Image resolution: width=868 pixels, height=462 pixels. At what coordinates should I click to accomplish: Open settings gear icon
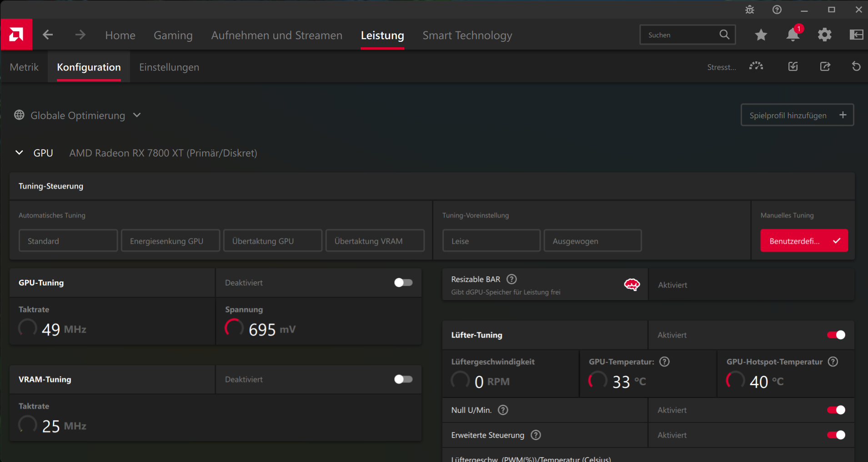coord(824,35)
